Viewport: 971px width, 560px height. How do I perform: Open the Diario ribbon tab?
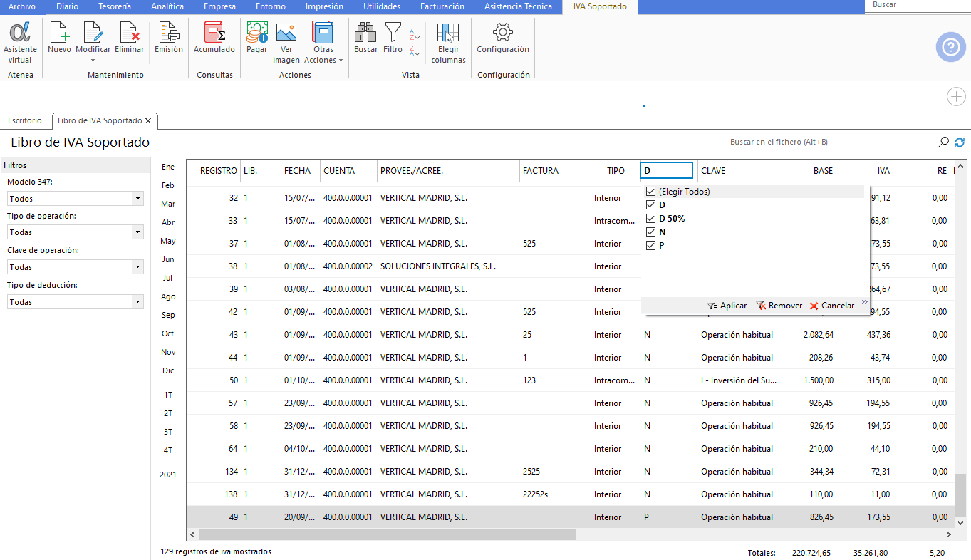point(68,6)
